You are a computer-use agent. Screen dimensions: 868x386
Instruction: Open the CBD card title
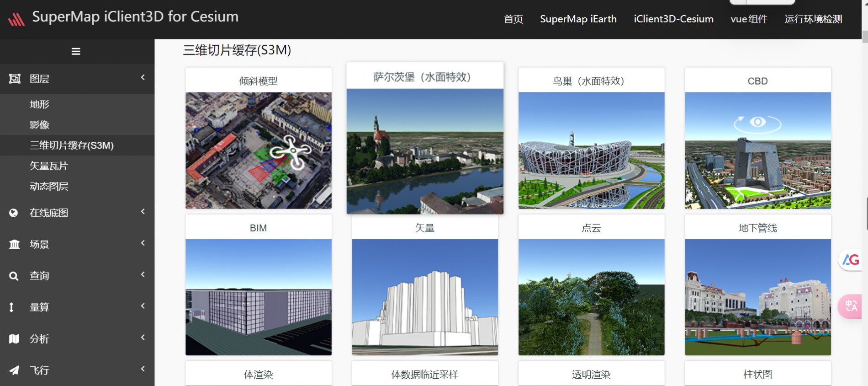coord(757,81)
